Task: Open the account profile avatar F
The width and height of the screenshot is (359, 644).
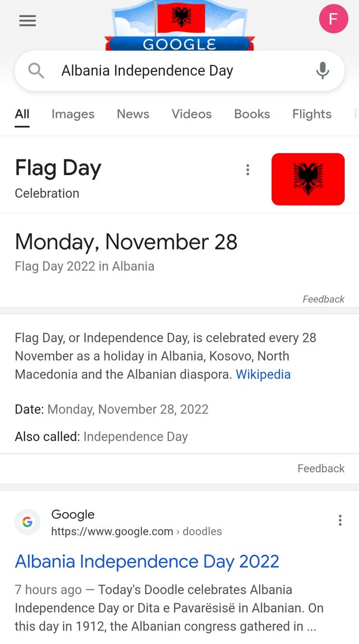Action: [x=334, y=19]
